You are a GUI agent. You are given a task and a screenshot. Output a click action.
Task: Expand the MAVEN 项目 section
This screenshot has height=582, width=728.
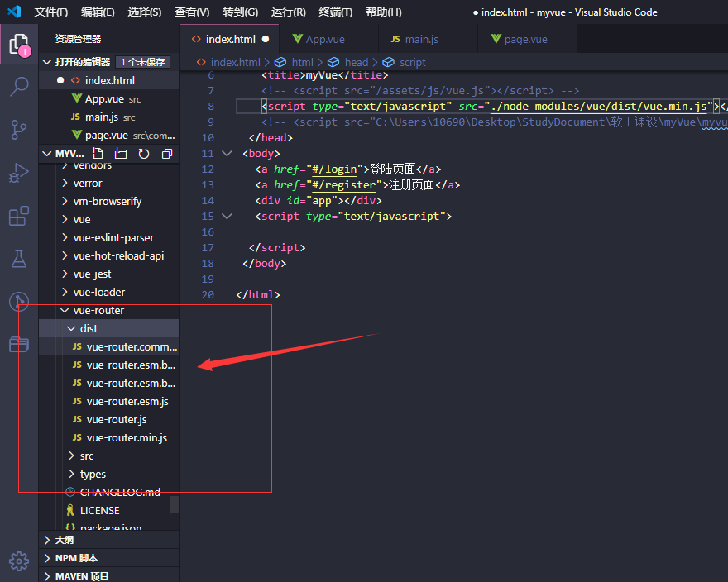108,576
